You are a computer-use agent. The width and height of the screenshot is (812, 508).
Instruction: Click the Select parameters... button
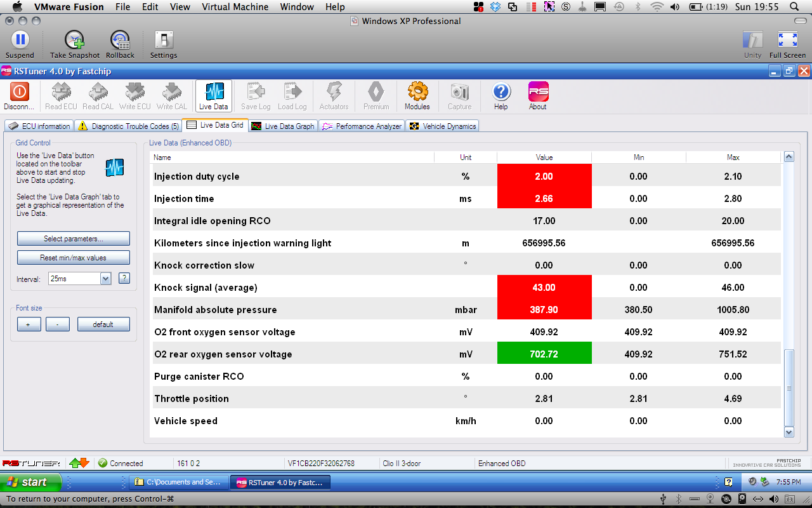coord(74,239)
